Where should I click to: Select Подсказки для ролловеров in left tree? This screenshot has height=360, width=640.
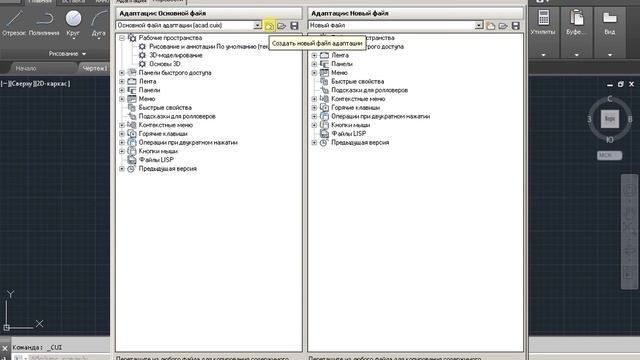(x=177, y=116)
